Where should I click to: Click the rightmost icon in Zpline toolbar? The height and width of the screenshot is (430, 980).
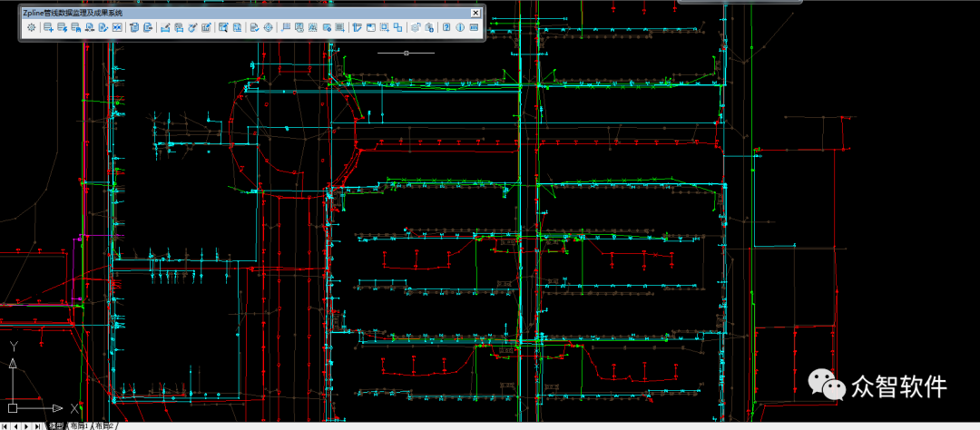474,27
